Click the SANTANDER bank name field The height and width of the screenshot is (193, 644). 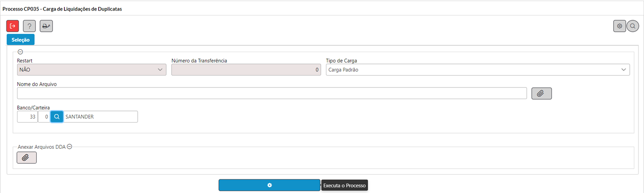pyautogui.click(x=100, y=117)
